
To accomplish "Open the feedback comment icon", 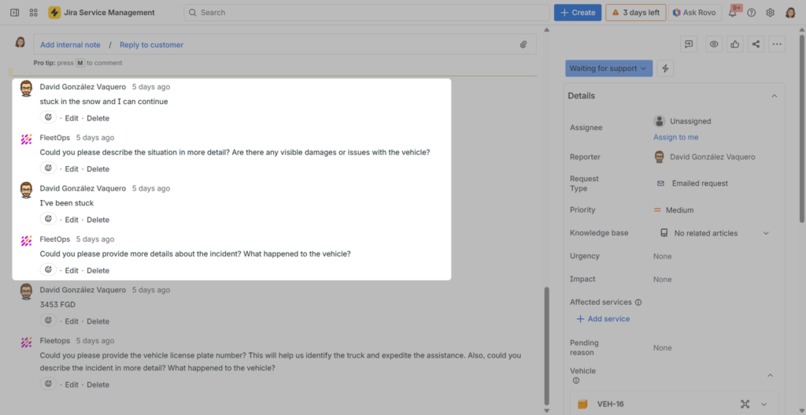I will tap(689, 44).
